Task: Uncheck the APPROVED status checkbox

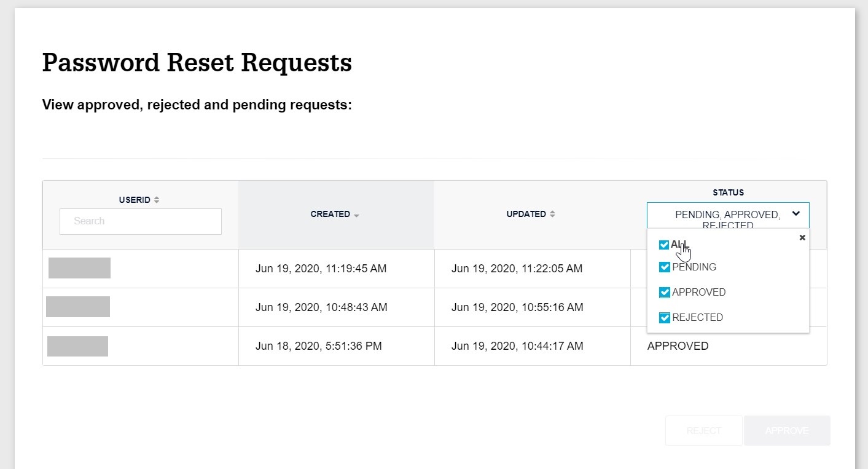Action: point(664,292)
